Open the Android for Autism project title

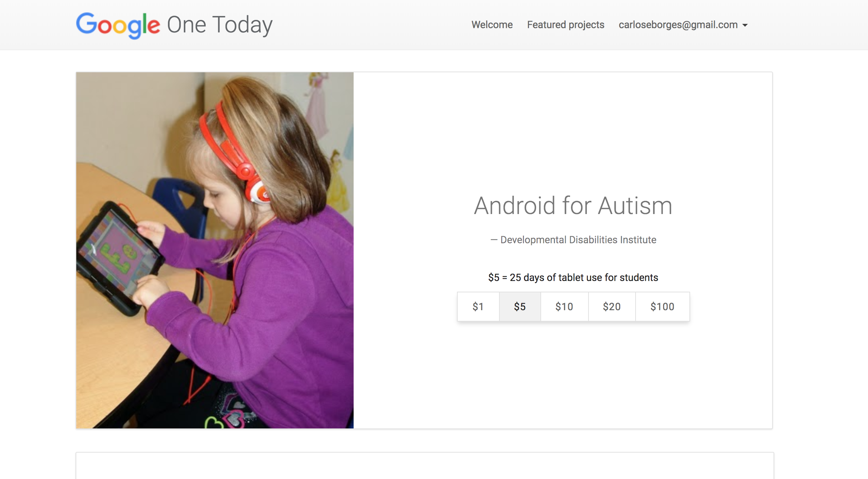pos(573,206)
